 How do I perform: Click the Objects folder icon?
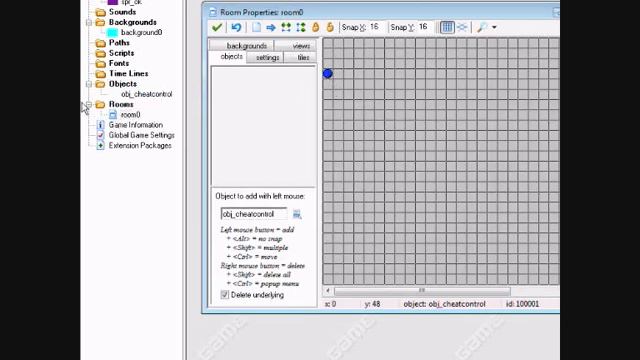click(x=100, y=84)
